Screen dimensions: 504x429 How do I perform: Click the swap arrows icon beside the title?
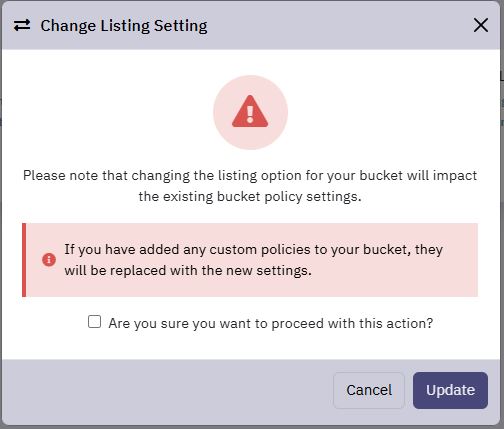[22, 25]
